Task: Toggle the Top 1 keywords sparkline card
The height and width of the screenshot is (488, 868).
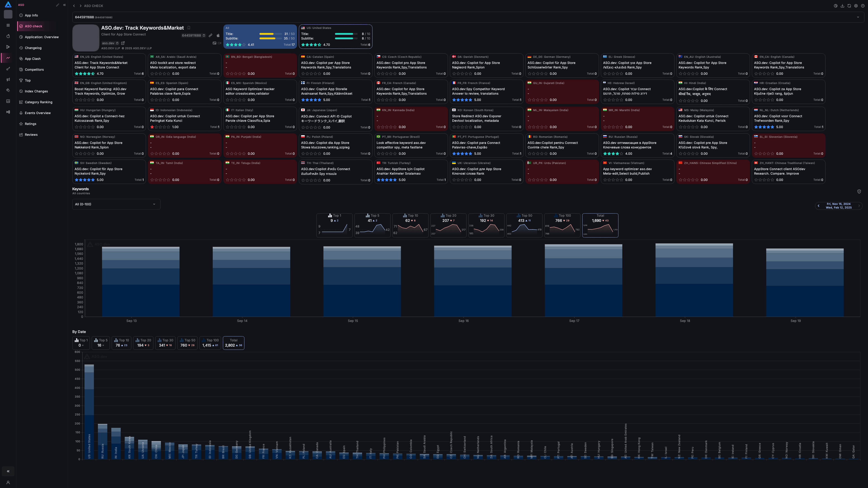Action: tap(334, 225)
